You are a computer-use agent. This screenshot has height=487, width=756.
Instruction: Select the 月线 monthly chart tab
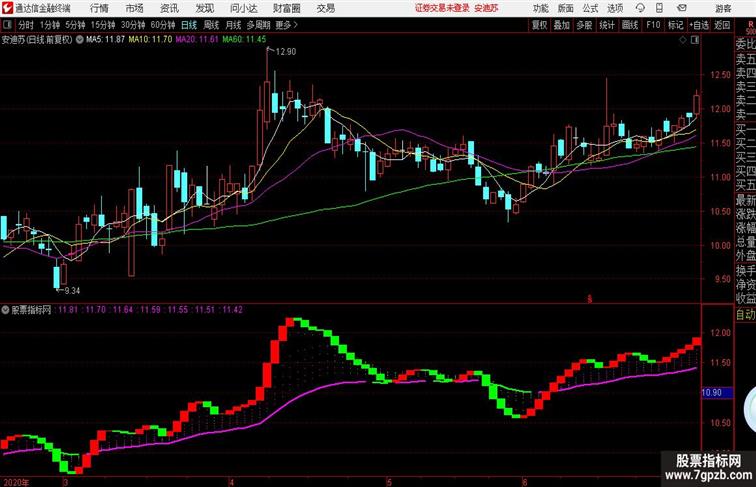(233, 25)
